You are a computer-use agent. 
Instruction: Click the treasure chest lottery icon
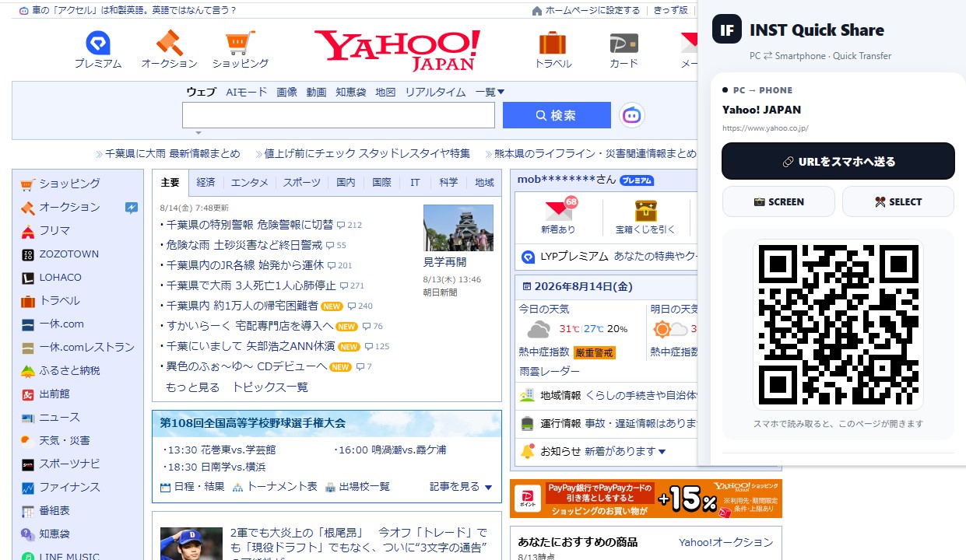(x=645, y=210)
